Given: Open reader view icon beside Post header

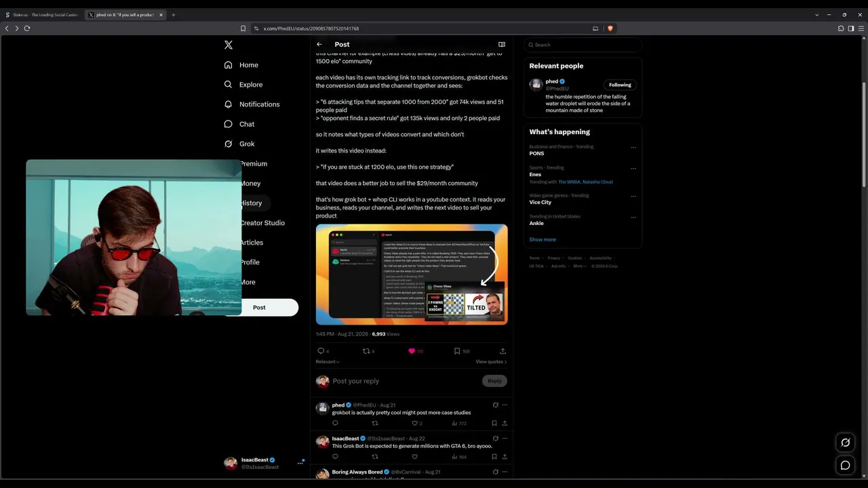Looking at the screenshot, I should [x=502, y=45].
